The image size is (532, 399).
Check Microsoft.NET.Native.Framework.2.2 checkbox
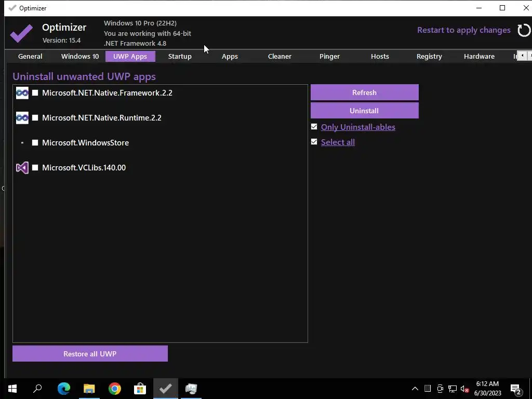35,92
